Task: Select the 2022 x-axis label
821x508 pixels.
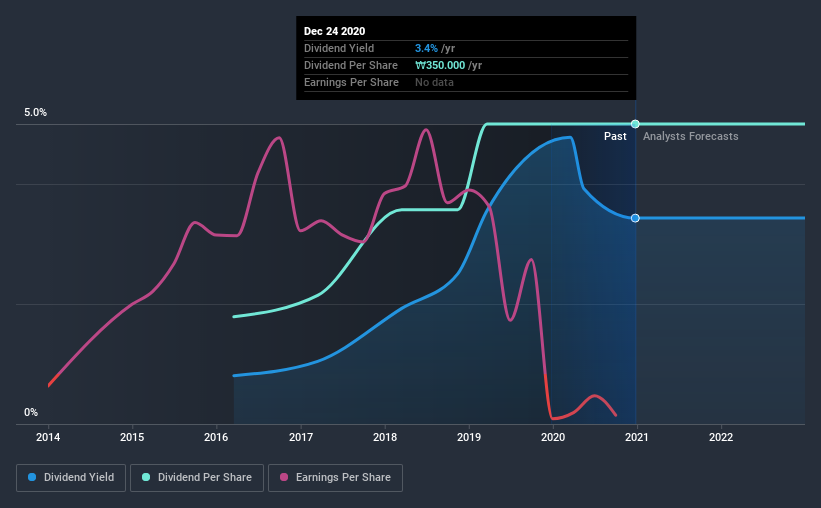Action: (x=721, y=437)
